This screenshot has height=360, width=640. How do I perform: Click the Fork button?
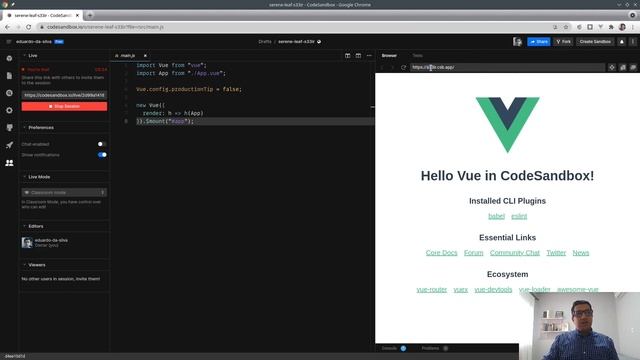tap(563, 42)
